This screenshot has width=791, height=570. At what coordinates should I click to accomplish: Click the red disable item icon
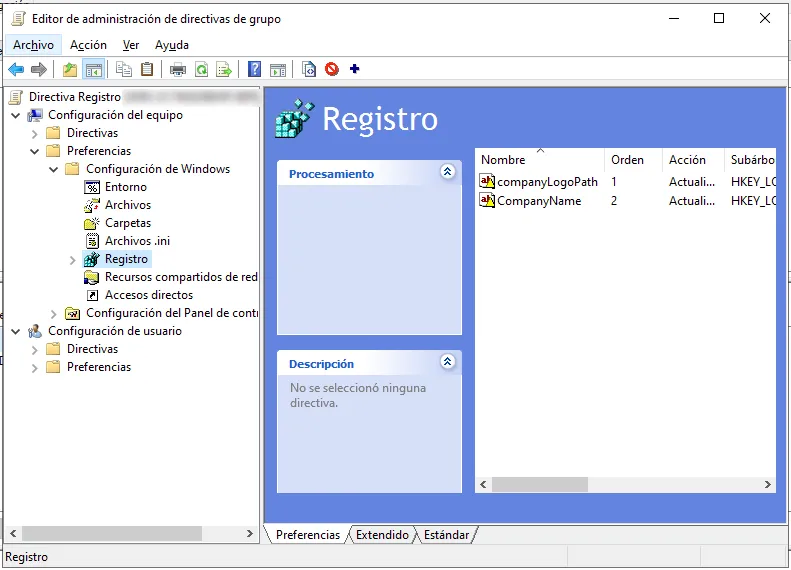pos(331,69)
